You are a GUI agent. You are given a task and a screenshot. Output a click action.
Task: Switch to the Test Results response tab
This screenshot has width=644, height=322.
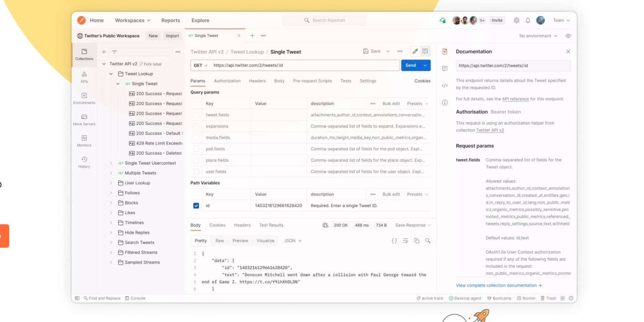(271, 225)
